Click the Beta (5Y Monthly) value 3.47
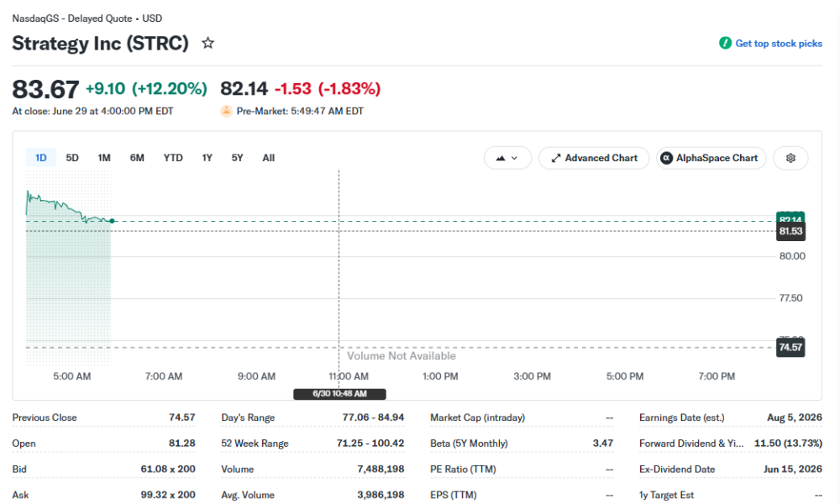This screenshot has width=840, height=504. pyautogui.click(x=603, y=444)
